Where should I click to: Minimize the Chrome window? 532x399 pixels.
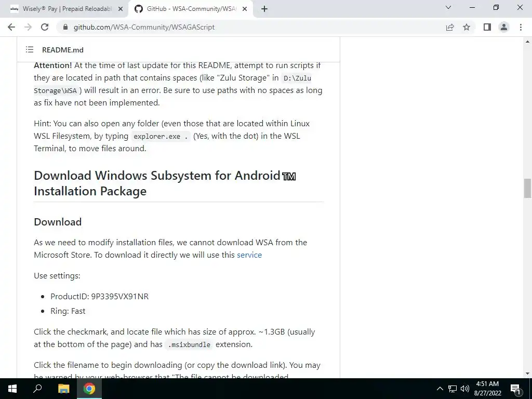[x=472, y=7]
